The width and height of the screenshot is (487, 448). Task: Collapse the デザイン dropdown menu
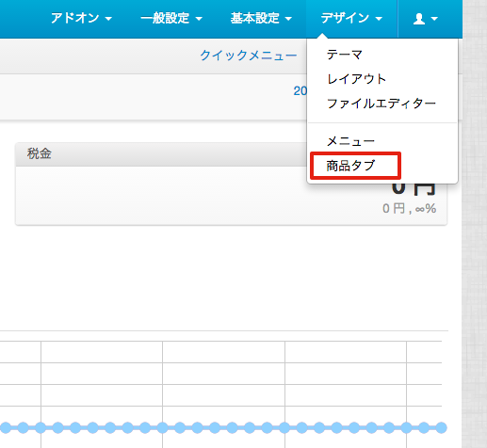click(x=351, y=18)
